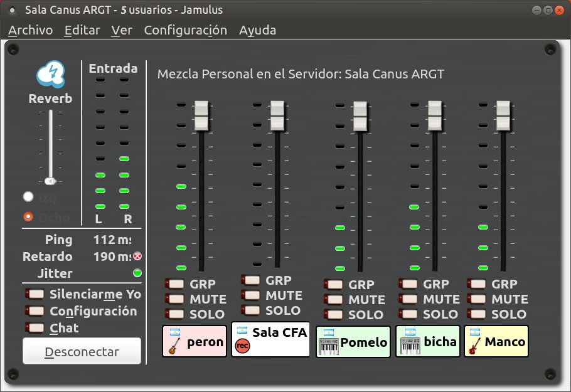Open the Configuración menu in menu bar
Viewport: 571px width, 392px height.
[x=185, y=30]
